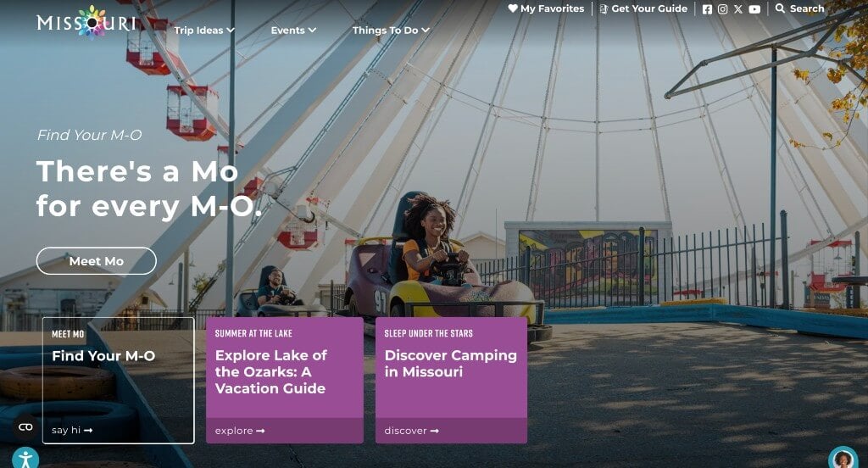The height and width of the screenshot is (468, 868).
Task: Toggle the round link icon button
Action: [25, 427]
